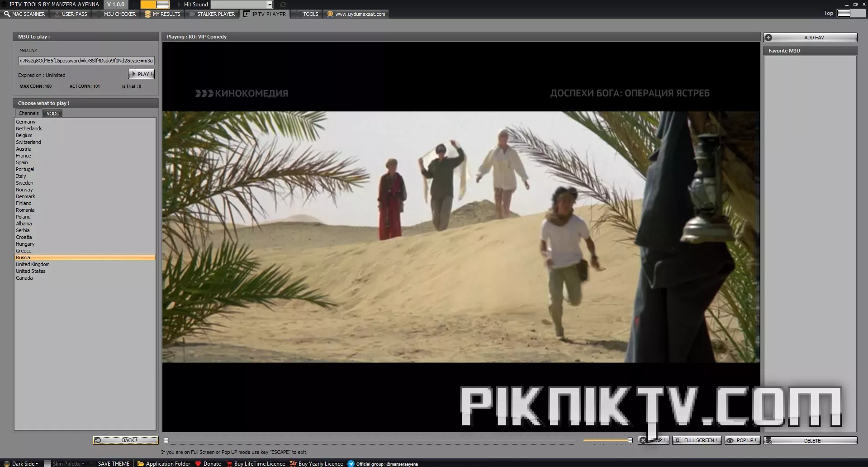Select Belgium in the channel list
The height and width of the screenshot is (467, 868).
coord(85,135)
